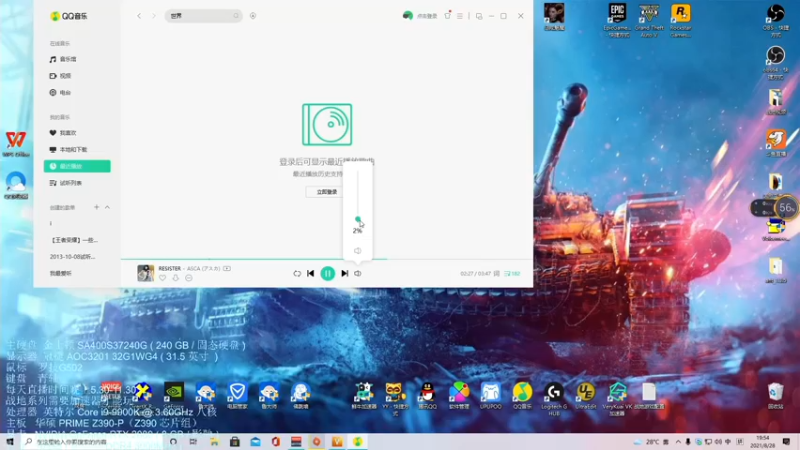Open the last playlist entry below 2013-10-08
This screenshot has height=450, width=800.
[x=61, y=273]
